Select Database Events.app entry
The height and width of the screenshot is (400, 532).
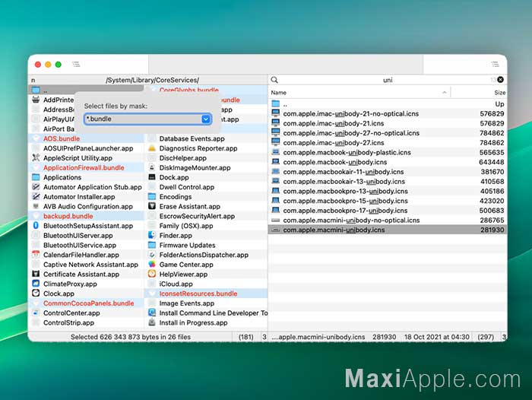point(192,138)
